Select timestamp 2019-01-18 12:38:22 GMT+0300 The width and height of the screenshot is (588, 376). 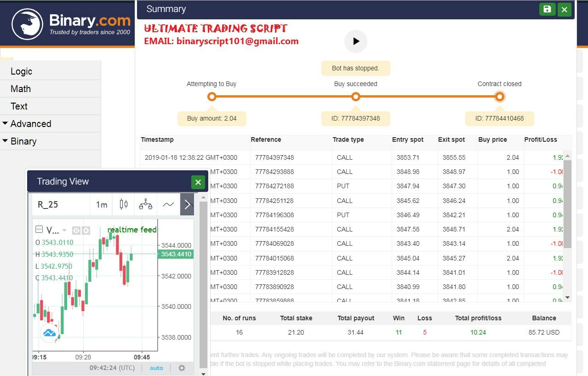point(191,157)
